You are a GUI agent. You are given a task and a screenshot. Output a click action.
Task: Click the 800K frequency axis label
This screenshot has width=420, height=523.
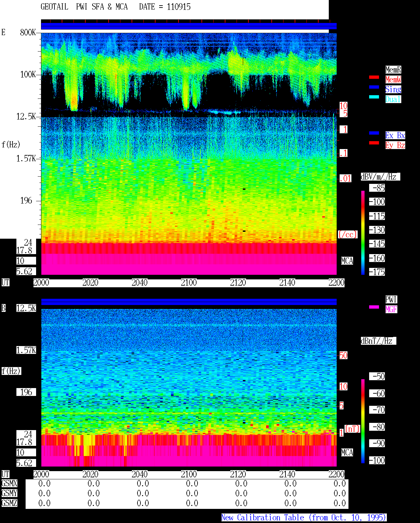pos(28,32)
